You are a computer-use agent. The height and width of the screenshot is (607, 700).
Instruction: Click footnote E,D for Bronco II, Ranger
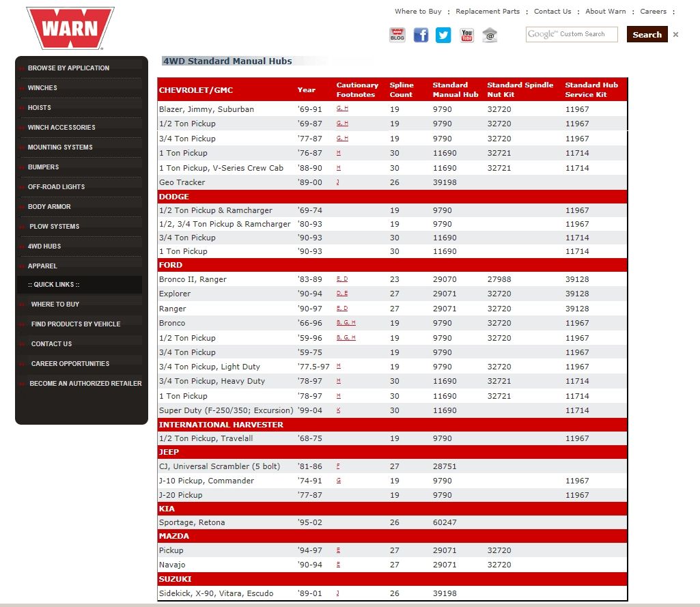pyautogui.click(x=342, y=279)
